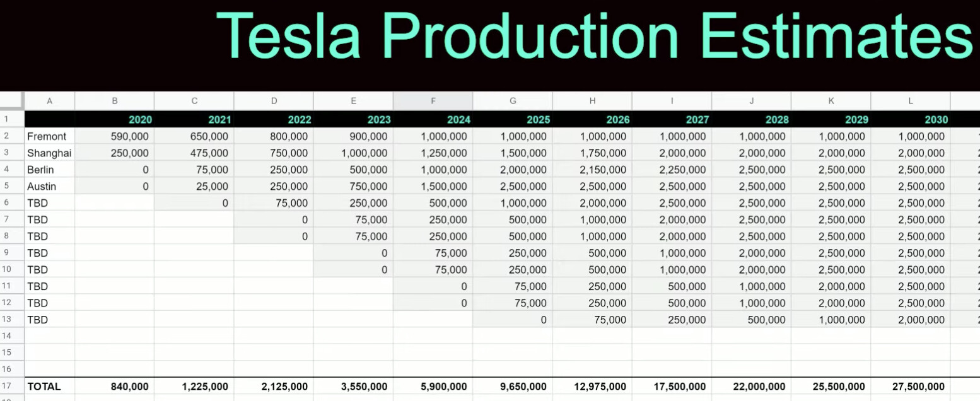
Task: Click total 2025 value 9,650,000
Action: pos(513,386)
